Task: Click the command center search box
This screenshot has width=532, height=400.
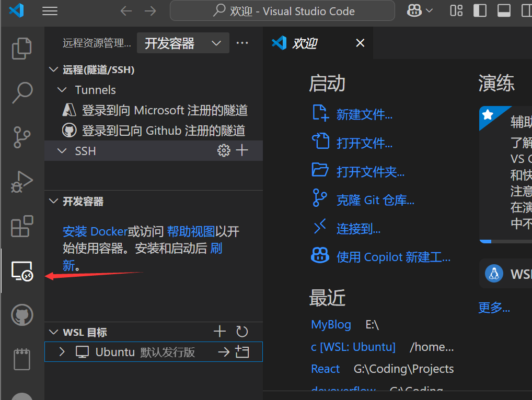Action: (x=282, y=10)
